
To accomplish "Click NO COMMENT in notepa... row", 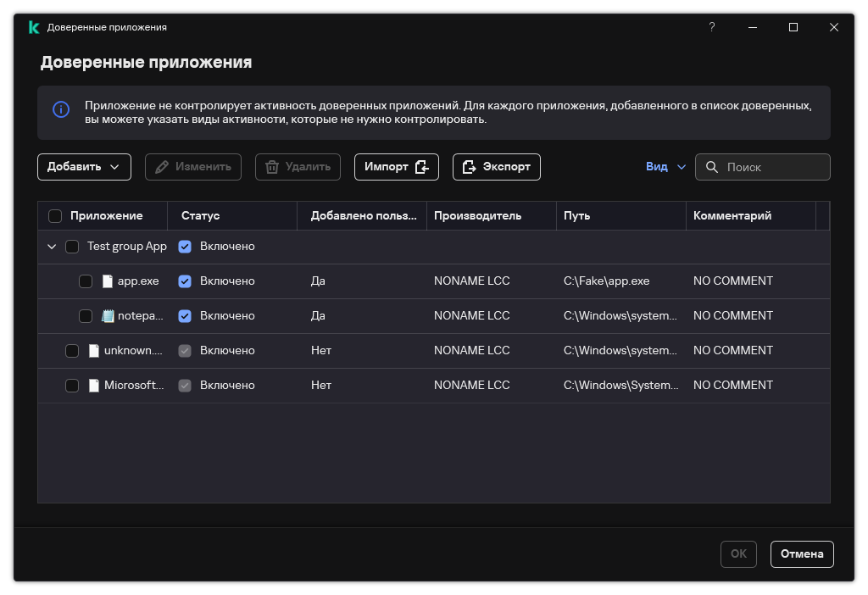I will click(733, 316).
